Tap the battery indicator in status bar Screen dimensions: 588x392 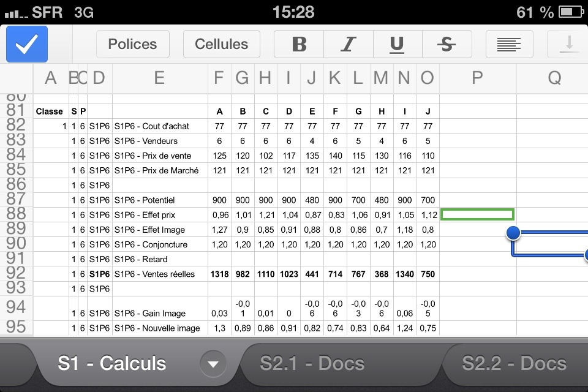[571, 12]
